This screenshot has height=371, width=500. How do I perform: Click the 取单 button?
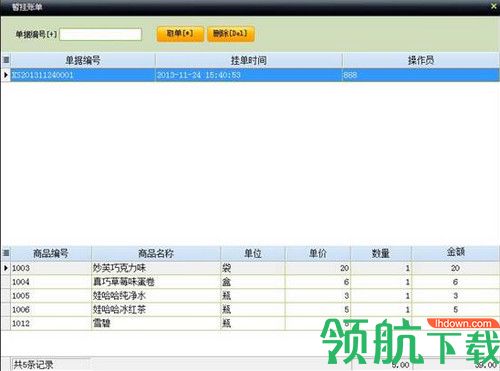point(180,34)
